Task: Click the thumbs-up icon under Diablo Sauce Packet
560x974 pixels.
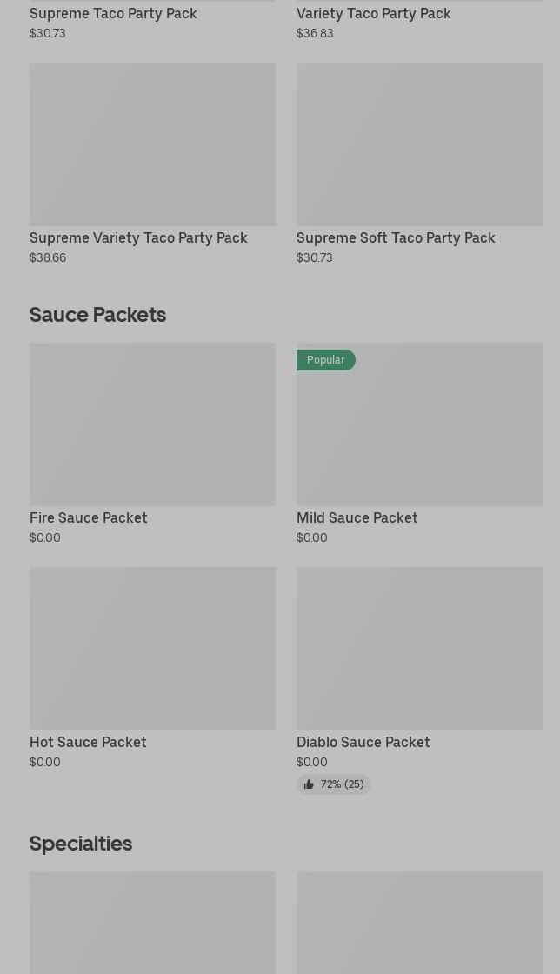Action: [309, 784]
